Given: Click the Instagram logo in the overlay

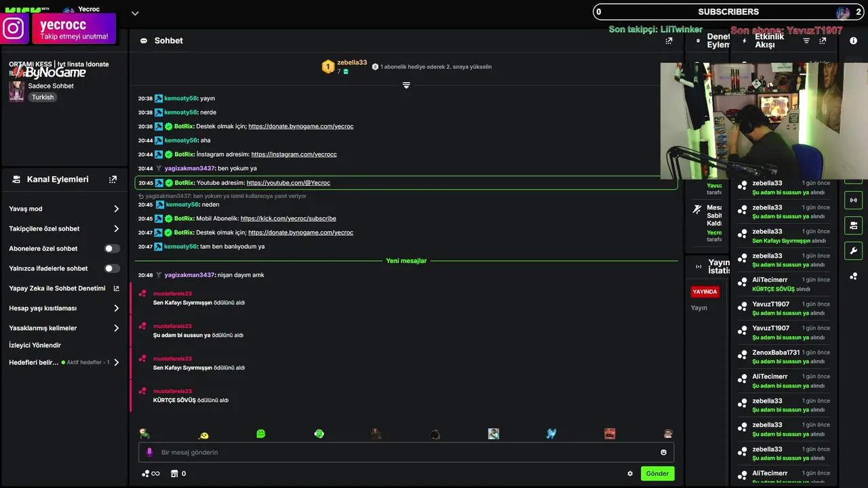Looking at the screenshot, I should coord(14,28).
